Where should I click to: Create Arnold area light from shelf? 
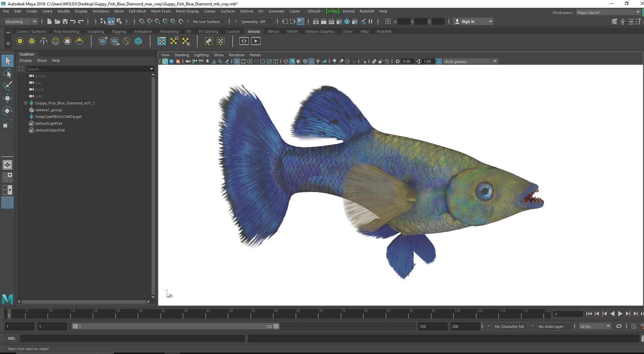coord(20,41)
